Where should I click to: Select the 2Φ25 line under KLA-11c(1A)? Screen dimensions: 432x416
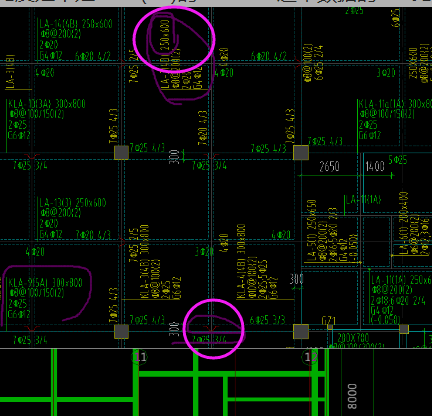click(368, 125)
